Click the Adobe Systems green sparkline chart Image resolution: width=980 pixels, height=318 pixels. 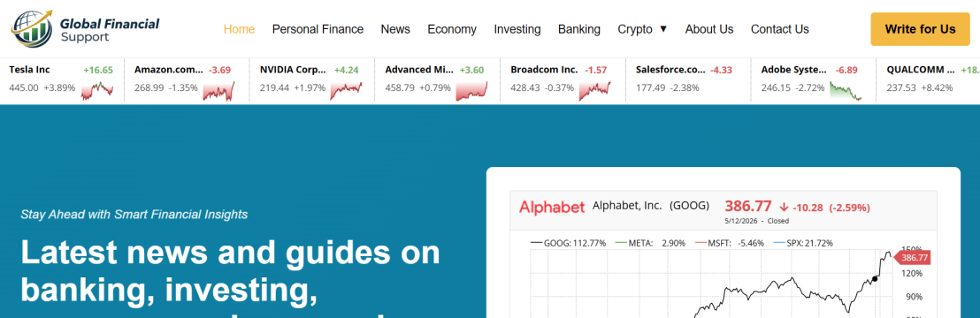coord(846,91)
